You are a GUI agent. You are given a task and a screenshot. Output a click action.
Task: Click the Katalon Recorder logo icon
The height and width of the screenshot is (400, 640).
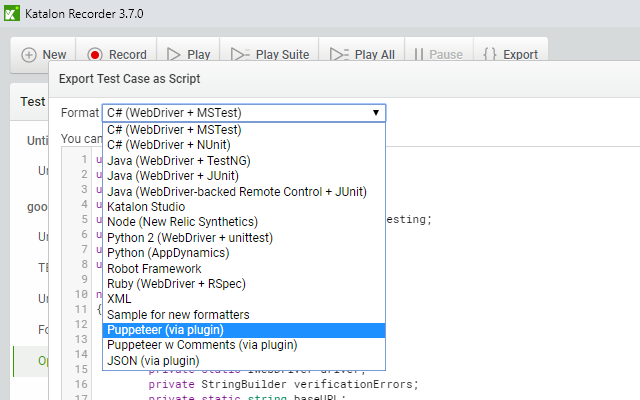[12, 13]
